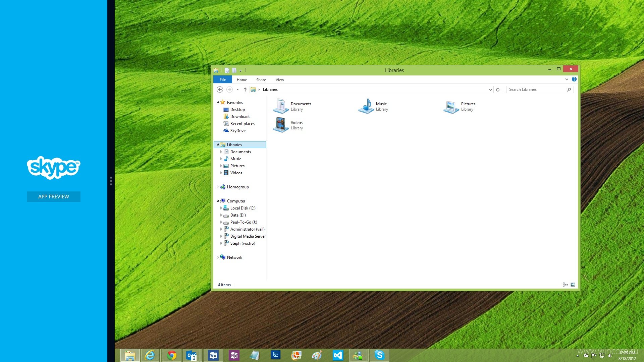Open the Pictures library icon
This screenshot has width=644, height=362.
coord(451,107)
